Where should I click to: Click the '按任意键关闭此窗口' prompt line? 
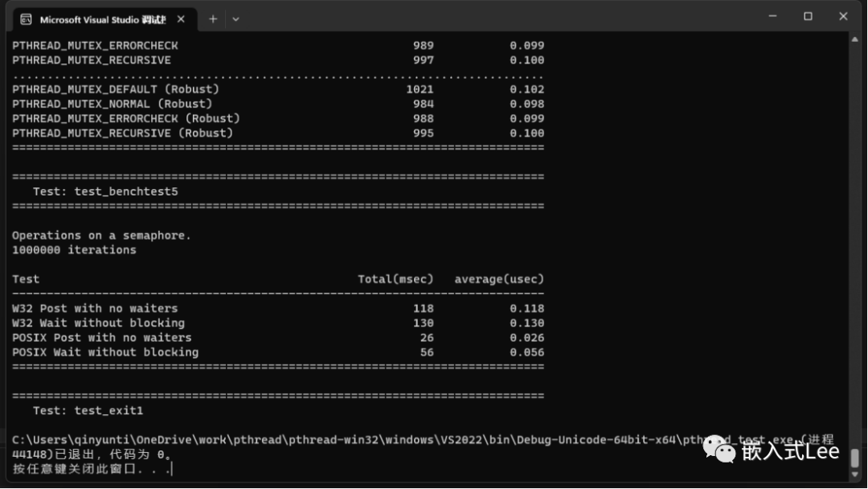click(x=92, y=469)
